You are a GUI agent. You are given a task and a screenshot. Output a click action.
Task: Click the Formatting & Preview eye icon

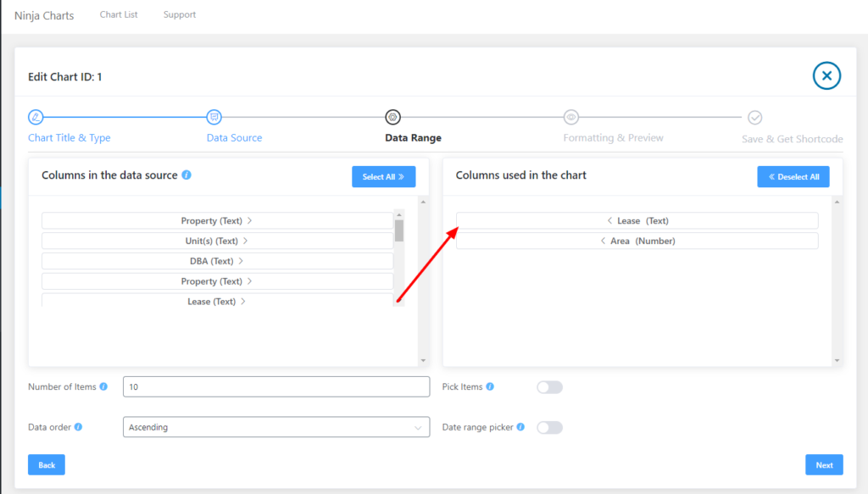pyautogui.click(x=571, y=117)
